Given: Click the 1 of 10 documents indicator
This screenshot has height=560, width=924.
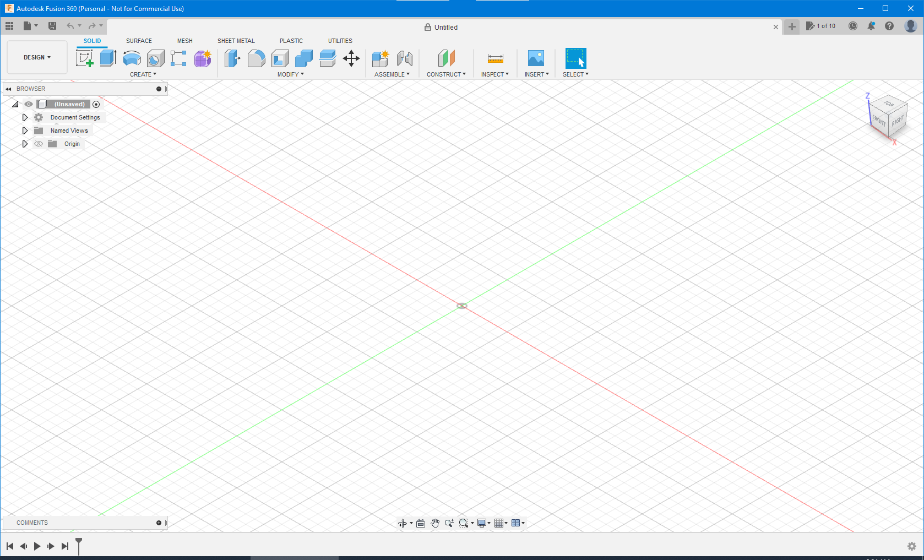Looking at the screenshot, I should (820, 26).
